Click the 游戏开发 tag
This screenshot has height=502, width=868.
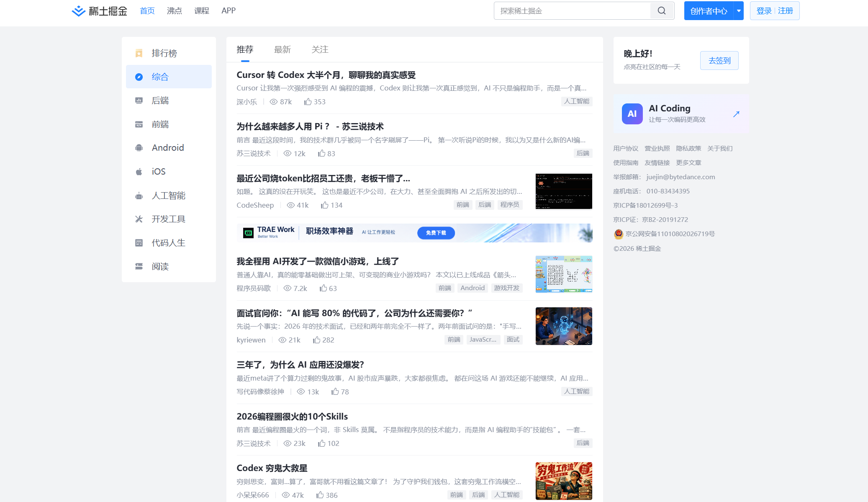(506, 288)
